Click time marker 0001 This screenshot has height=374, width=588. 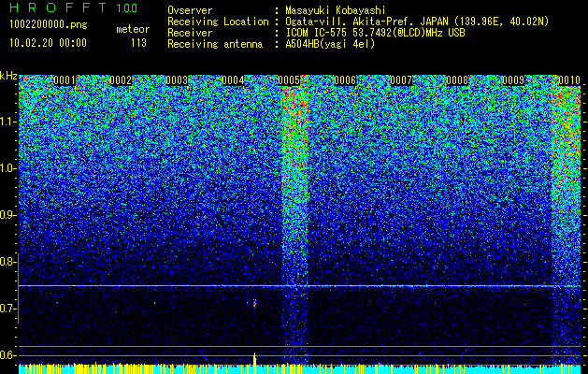click(x=65, y=80)
